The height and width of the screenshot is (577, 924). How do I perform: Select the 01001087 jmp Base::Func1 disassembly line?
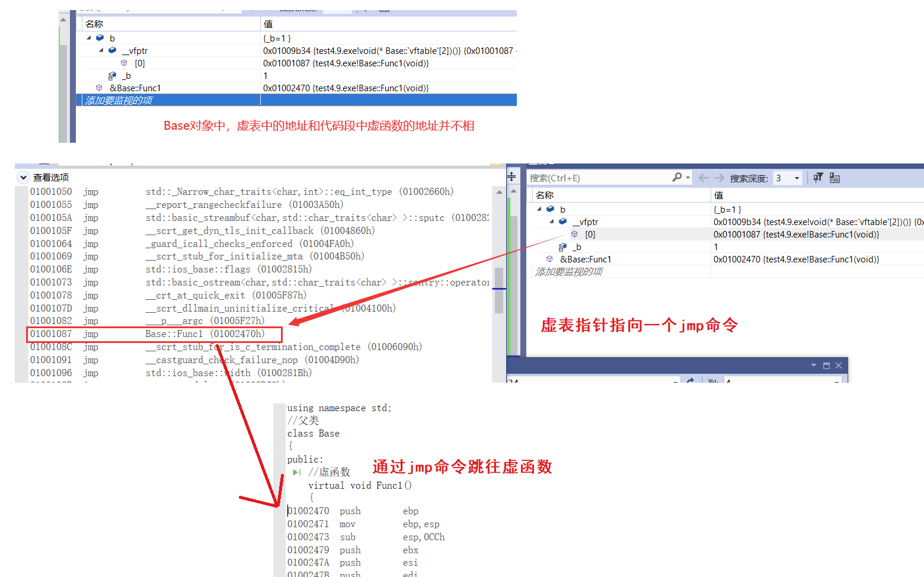coord(148,334)
